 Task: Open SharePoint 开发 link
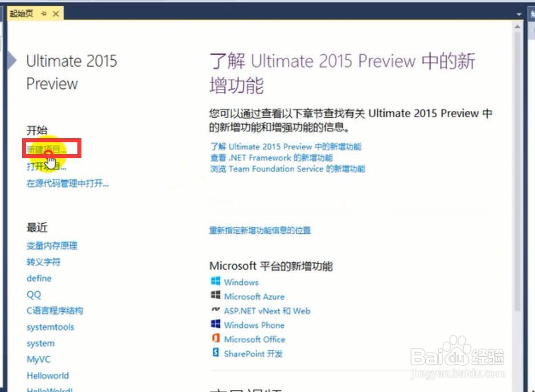click(x=253, y=354)
